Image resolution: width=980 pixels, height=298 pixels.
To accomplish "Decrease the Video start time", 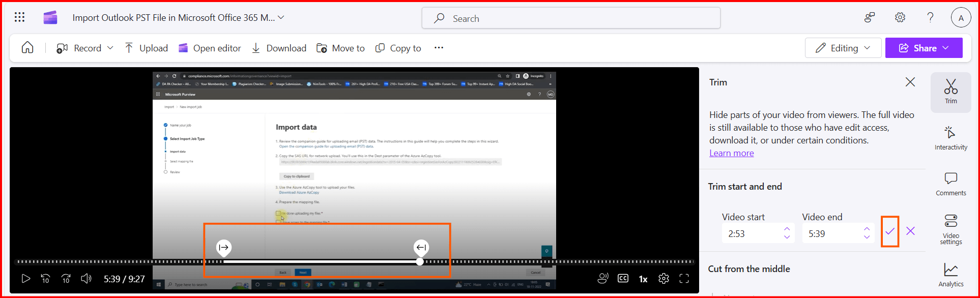I will coord(787,237).
